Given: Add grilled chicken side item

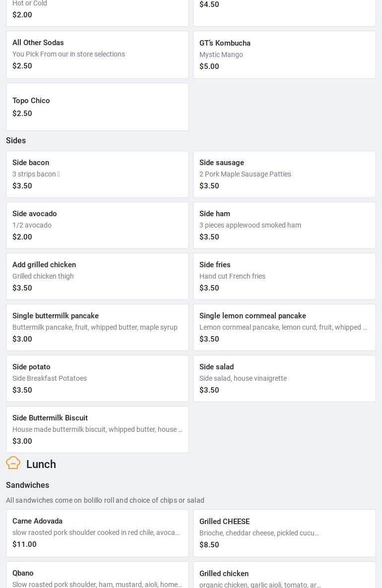Looking at the screenshot, I should point(97,276).
